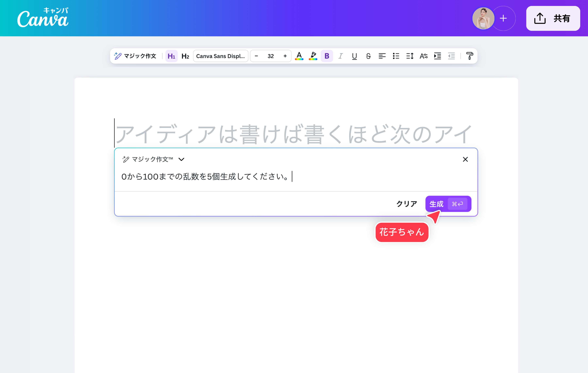Toggle italic formatting
This screenshot has width=588, height=373.
tap(341, 56)
